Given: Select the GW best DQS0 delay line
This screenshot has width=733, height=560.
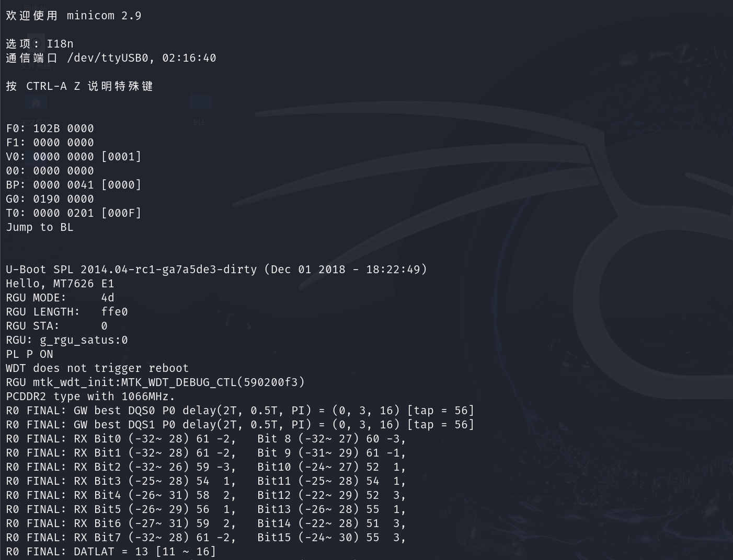Looking at the screenshot, I should click(x=240, y=411).
